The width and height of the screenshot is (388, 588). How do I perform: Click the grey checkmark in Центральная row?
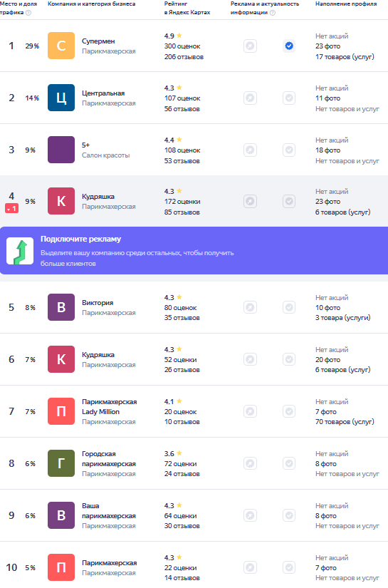(x=289, y=98)
